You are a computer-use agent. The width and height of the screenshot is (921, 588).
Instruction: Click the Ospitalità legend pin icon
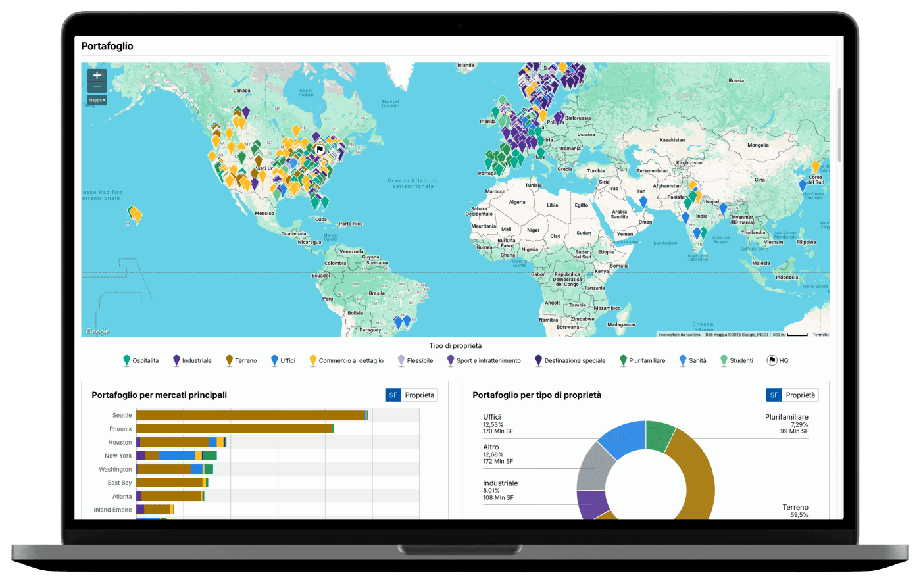pos(126,360)
